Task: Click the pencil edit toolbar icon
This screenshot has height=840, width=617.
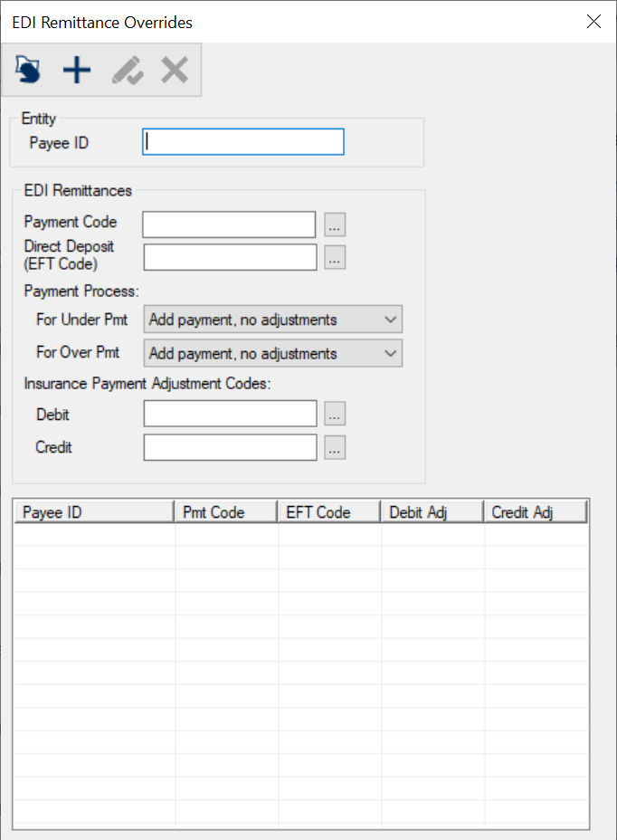Action: pyautogui.click(x=127, y=70)
